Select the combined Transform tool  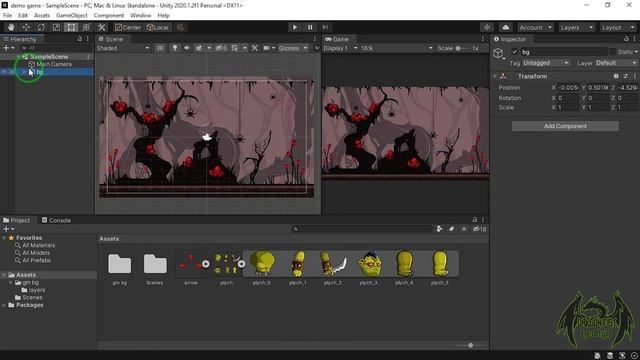[x=86, y=27]
